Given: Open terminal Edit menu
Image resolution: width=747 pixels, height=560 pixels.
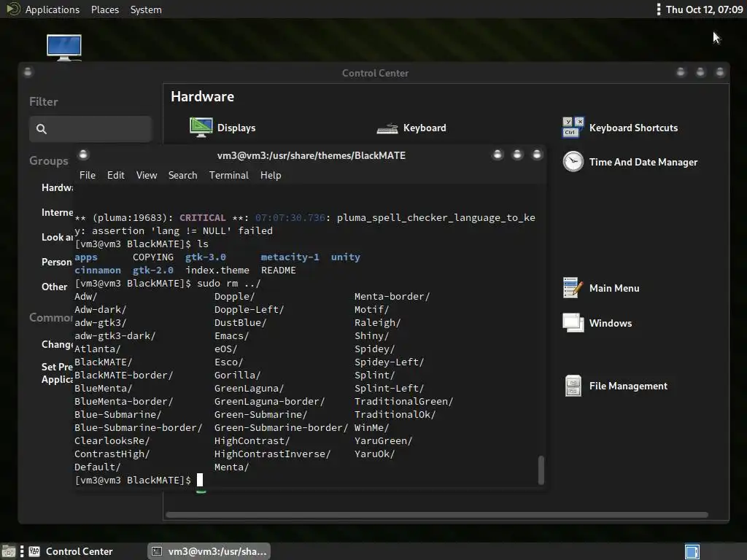Looking at the screenshot, I should [116, 175].
